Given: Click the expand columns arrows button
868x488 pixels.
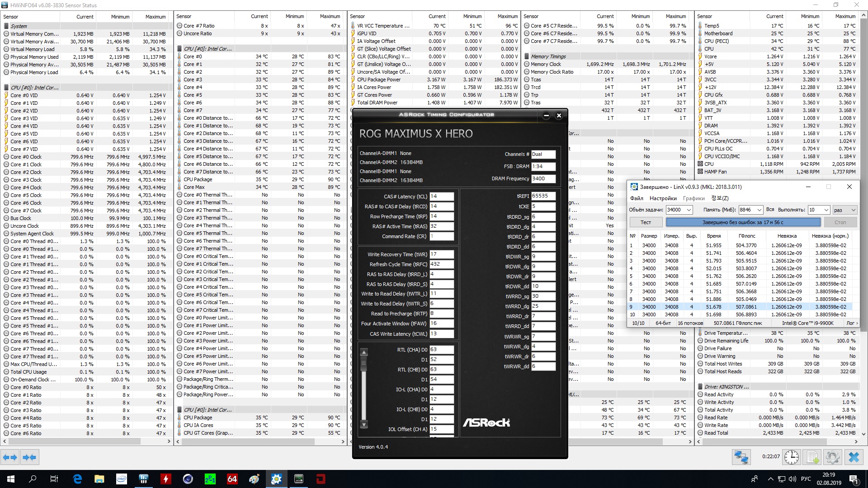Looking at the screenshot, I should tap(10, 457).
